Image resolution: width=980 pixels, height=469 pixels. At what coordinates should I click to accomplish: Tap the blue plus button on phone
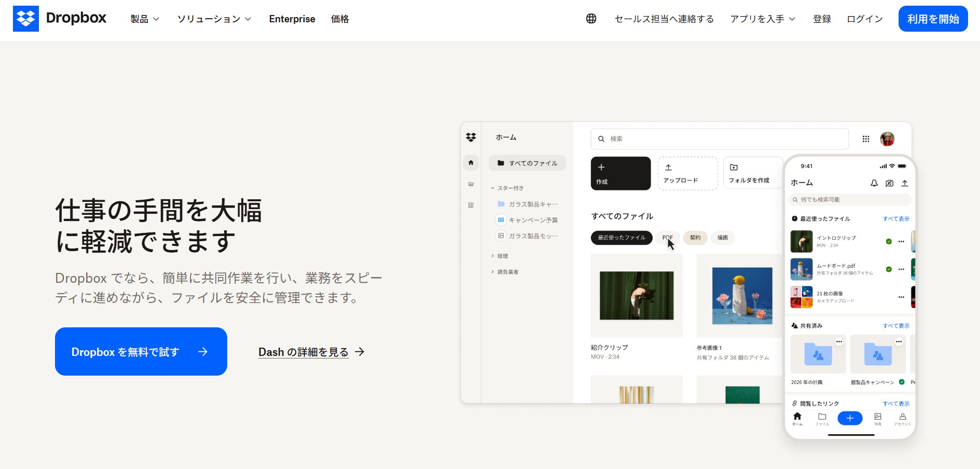[850, 418]
